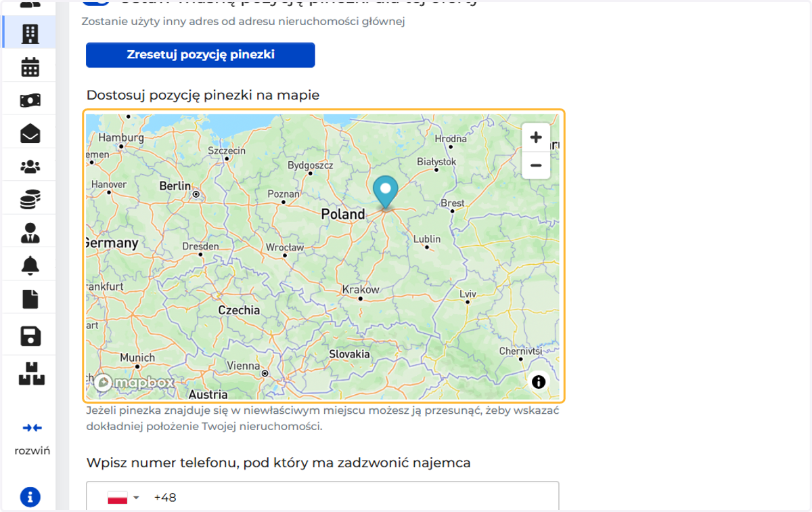Click the Mapbox logo on map

134,383
